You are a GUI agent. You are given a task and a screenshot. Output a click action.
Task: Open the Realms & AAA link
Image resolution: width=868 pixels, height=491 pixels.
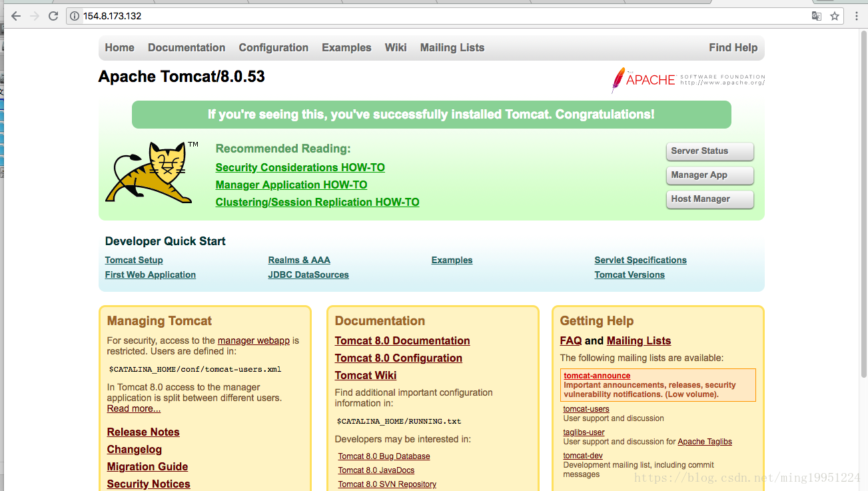pyautogui.click(x=299, y=260)
